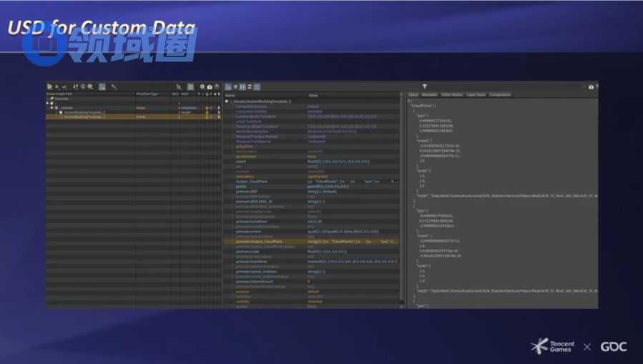
Task: Click the info circle icon in scene graph toolbar
Action: [82, 87]
